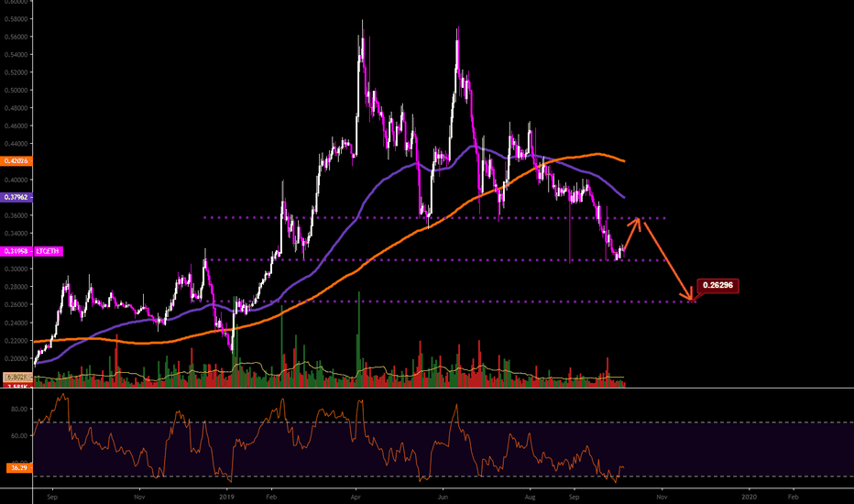Click the Apr label on the time axis
This screenshot has width=854, height=504.
[356, 497]
